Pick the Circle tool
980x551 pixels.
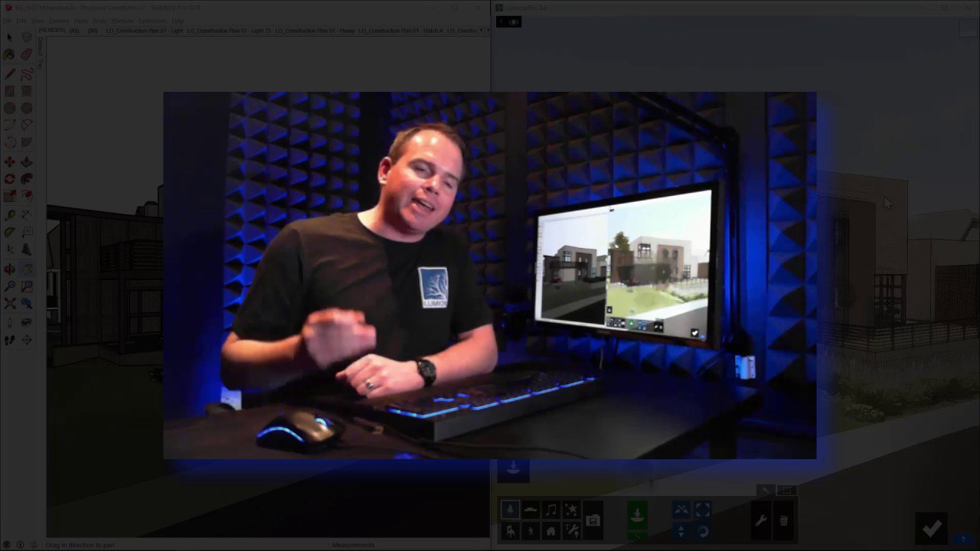(x=9, y=108)
